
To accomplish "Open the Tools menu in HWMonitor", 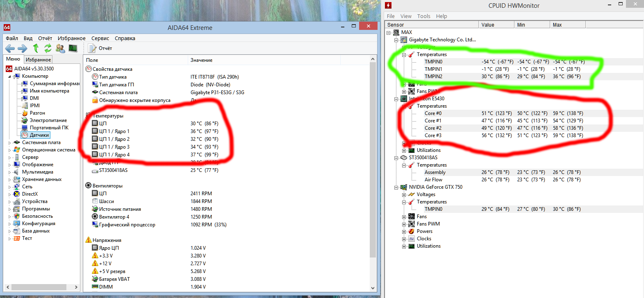I will pyautogui.click(x=424, y=16).
